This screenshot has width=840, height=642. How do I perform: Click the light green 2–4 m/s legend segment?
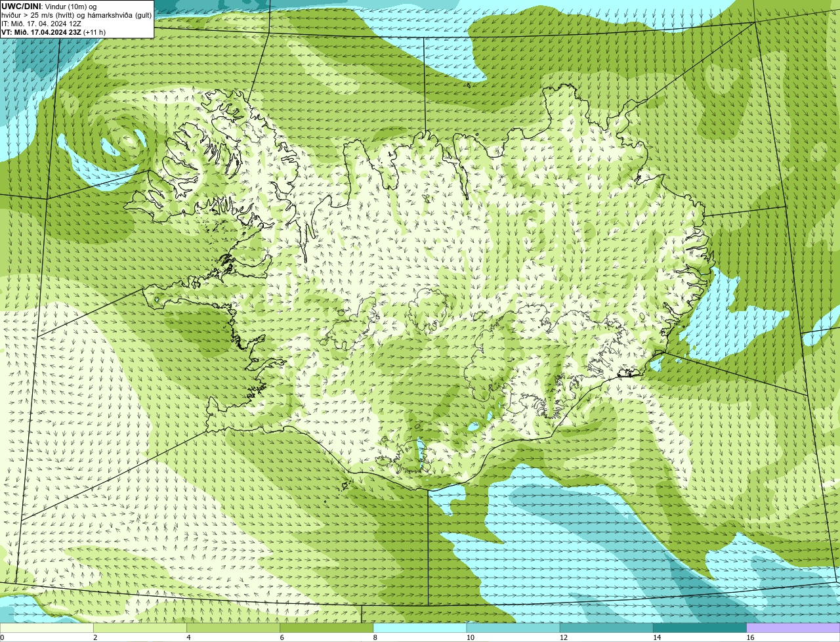pos(140,628)
